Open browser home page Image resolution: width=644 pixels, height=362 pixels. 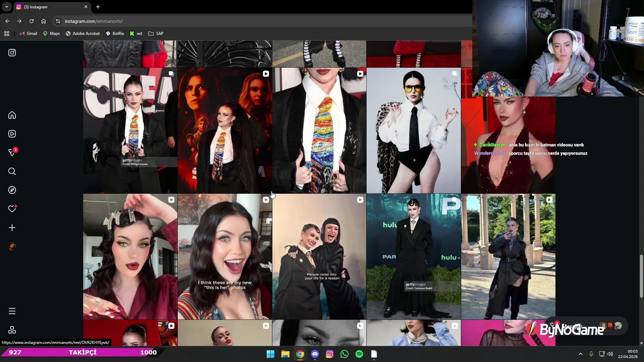43,21
